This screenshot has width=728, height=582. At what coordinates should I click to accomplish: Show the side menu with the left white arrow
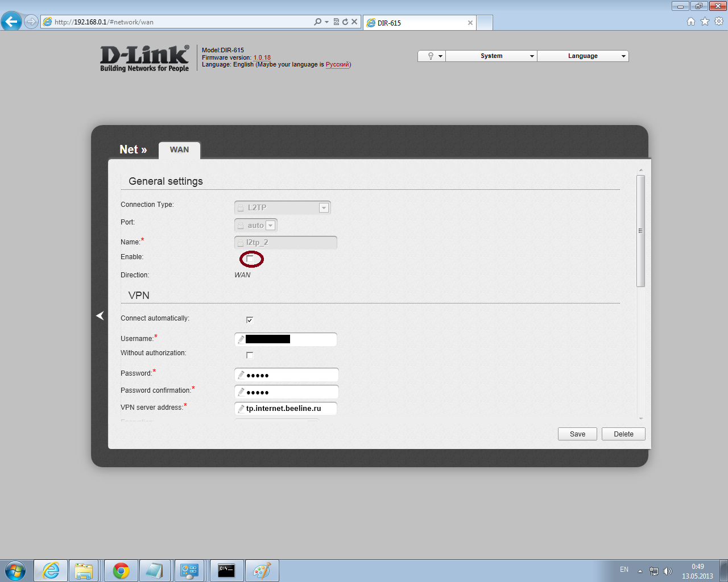pos(100,315)
